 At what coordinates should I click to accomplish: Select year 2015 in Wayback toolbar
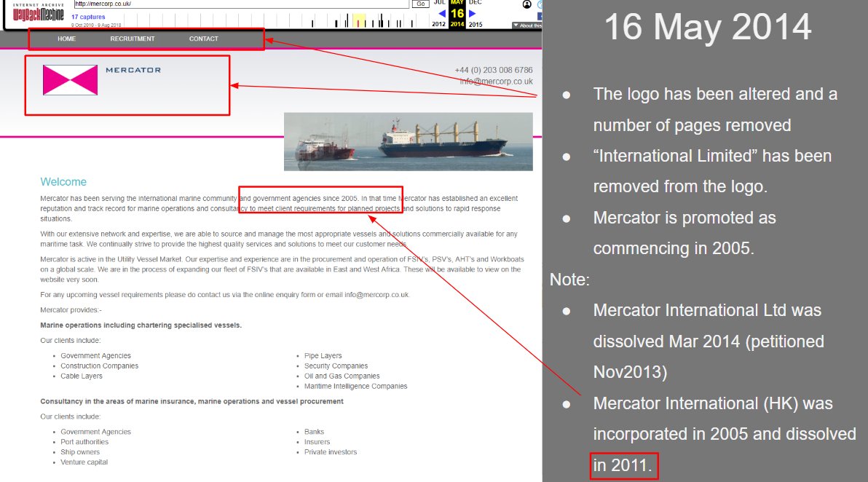tap(476, 24)
